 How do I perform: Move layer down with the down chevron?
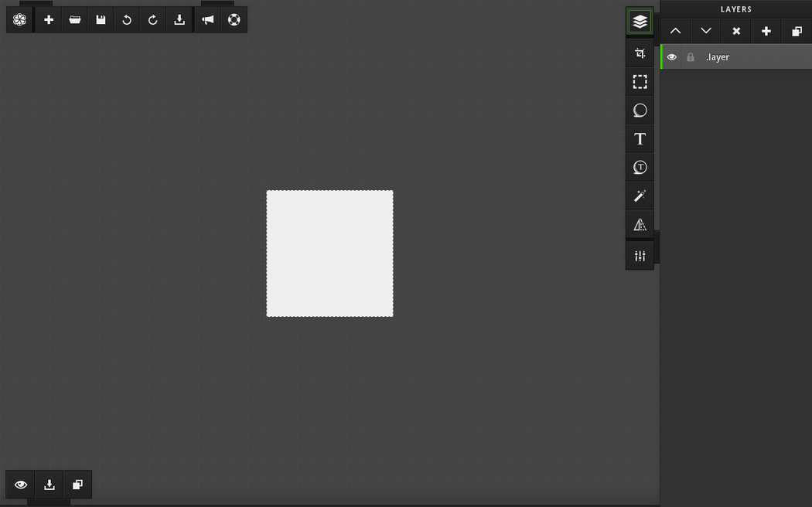pos(706,31)
